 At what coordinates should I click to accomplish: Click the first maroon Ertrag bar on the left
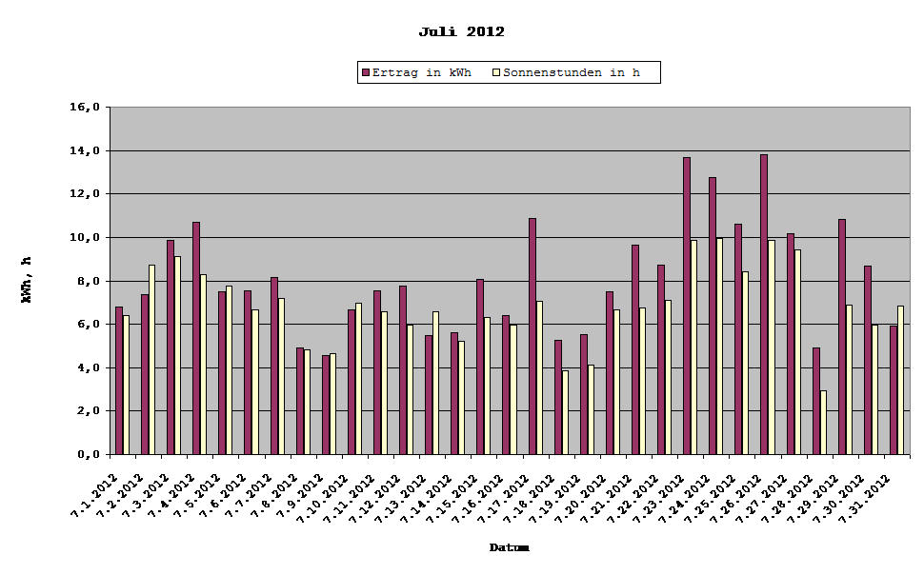(117, 381)
